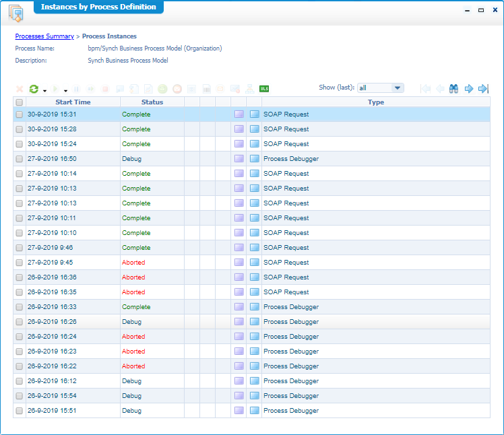Viewport: 504px width, 435px height.
Task: Click the binoculars Find icon
Action: 453,89
